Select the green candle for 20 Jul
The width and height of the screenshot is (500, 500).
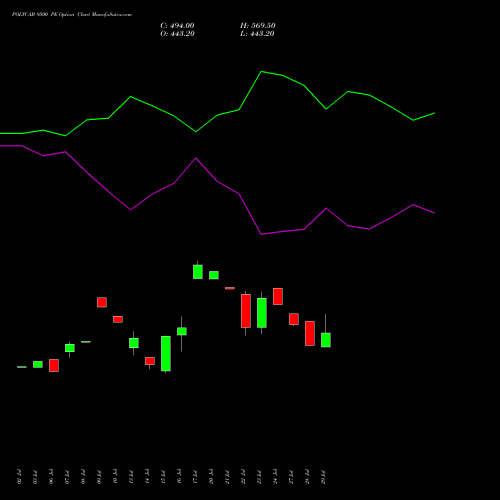click(214, 275)
